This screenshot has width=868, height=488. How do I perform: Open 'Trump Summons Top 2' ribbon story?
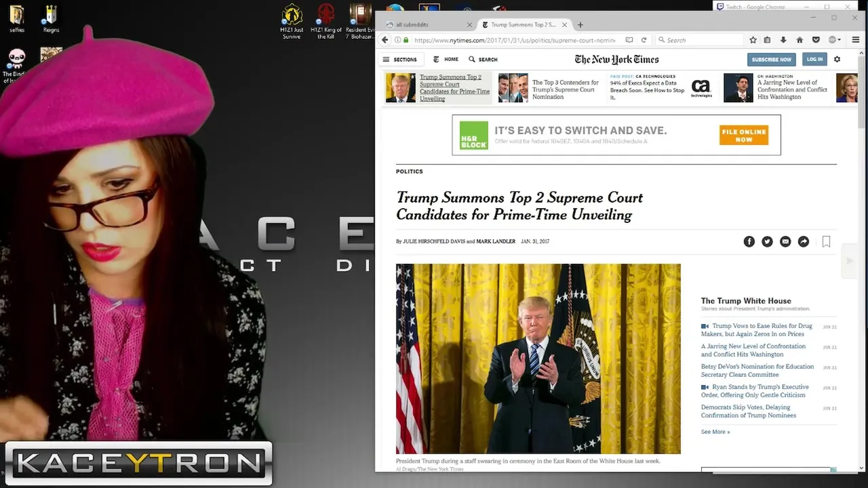[x=437, y=88]
